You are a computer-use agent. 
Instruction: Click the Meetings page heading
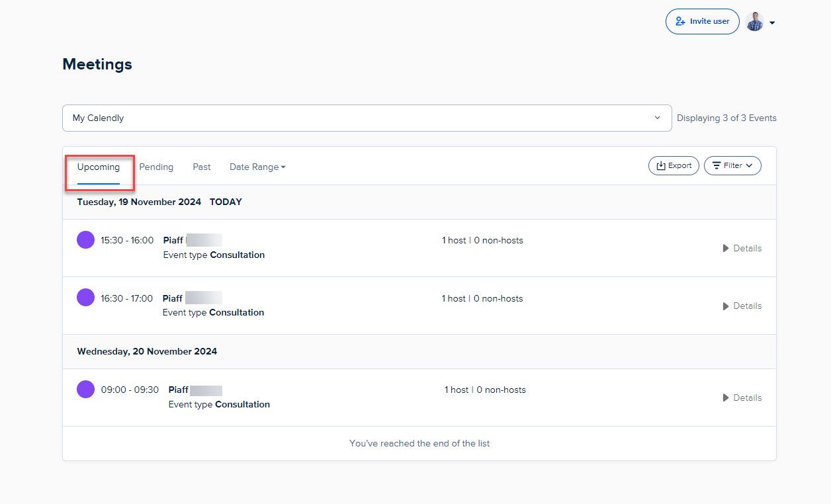pos(97,64)
